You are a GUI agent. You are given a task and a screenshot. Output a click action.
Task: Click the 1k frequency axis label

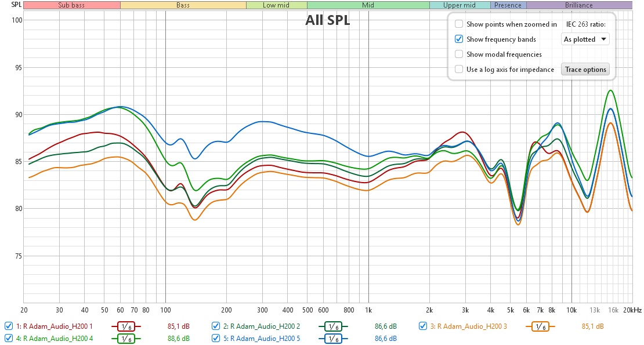point(368,310)
